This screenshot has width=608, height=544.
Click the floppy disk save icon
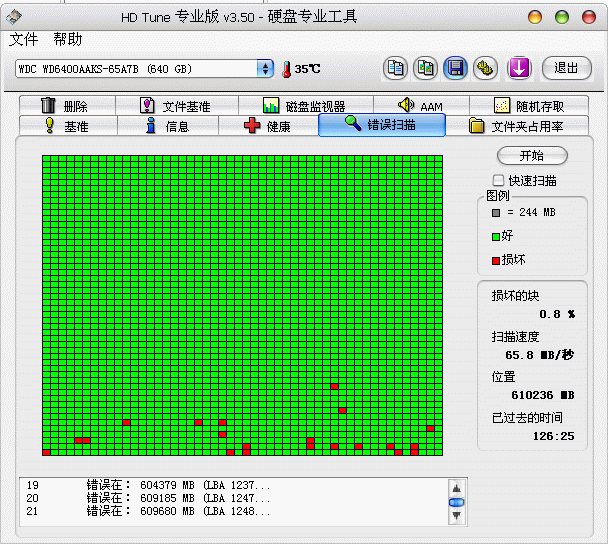[x=455, y=68]
